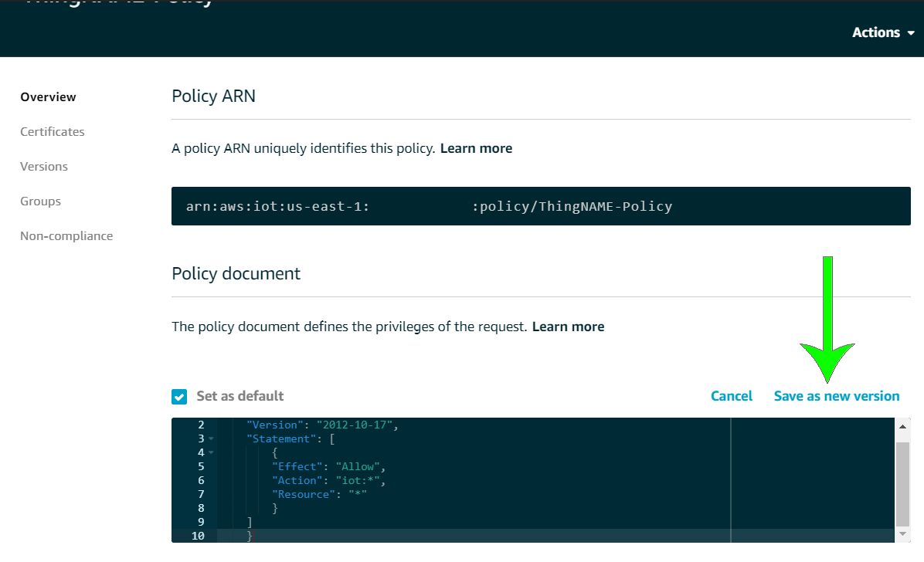Open the Certificates section

tap(53, 132)
